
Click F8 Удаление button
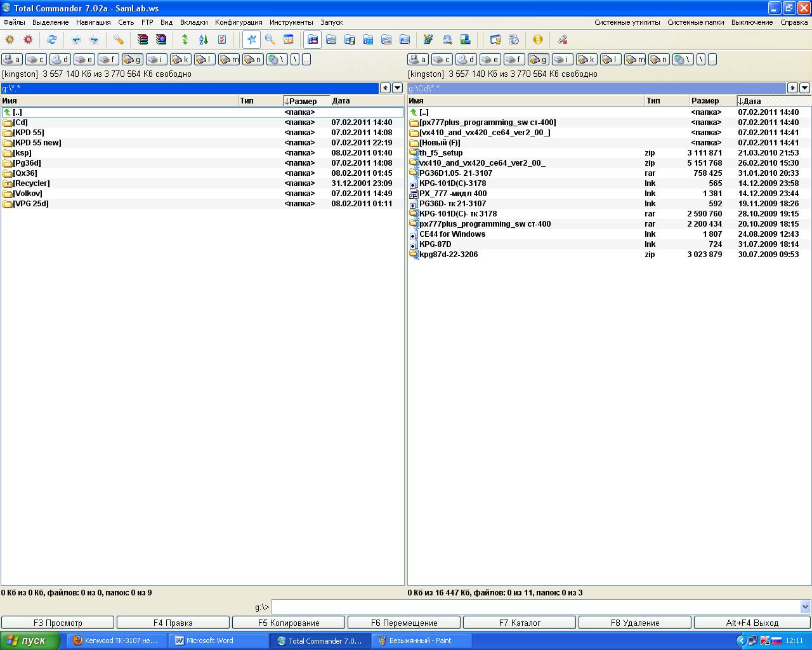[635, 623]
